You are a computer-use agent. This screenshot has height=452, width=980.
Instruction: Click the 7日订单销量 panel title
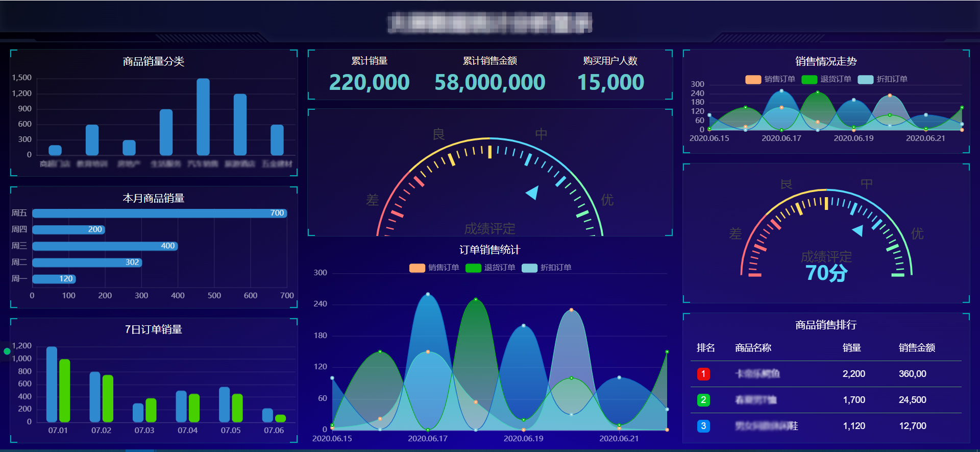(154, 329)
